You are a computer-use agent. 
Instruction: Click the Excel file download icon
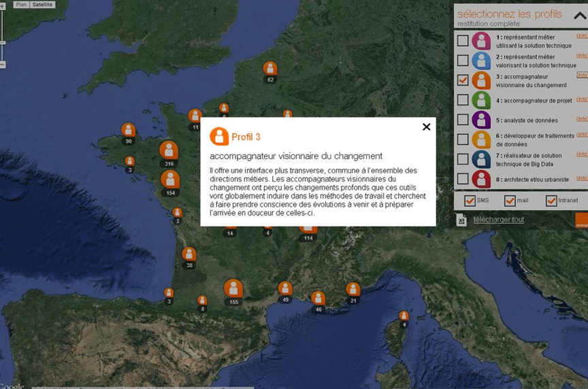[462, 220]
